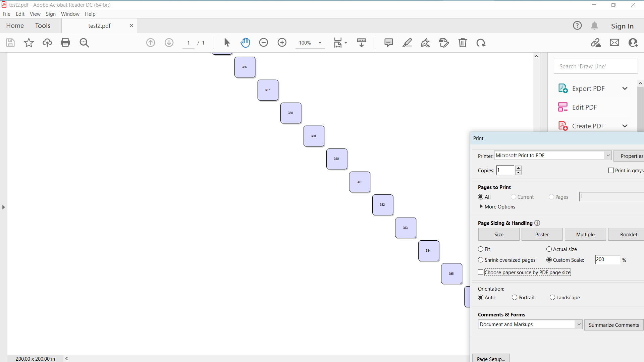This screenshot has width=644, height=362.
Task: Click the rotate/undo loop icon
Action: pyautogui.click(x=481, y=43)
